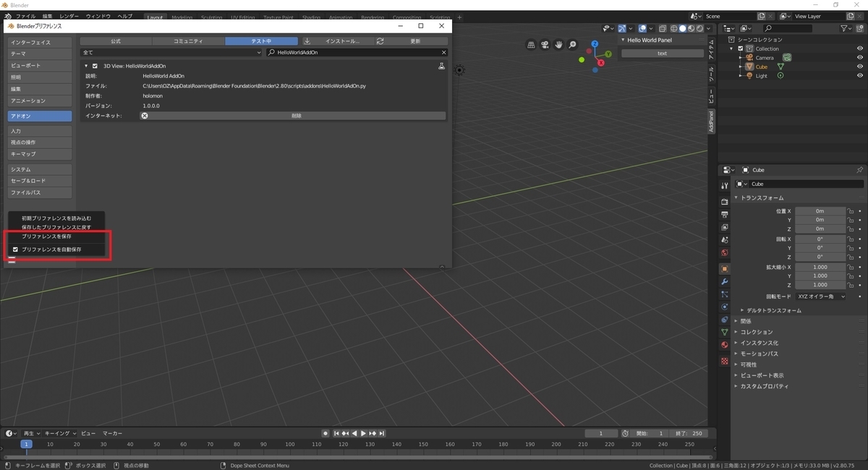Open World properties tab icon
This screenshot has height=470, width=868.
pyautogui.click(x=725, y=253)
